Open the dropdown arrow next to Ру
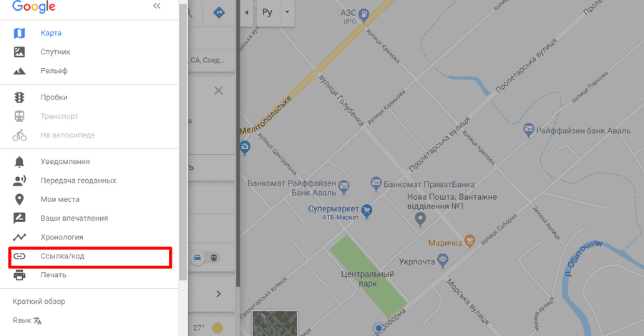Screen dimensions: 644x336 (287, 12)
